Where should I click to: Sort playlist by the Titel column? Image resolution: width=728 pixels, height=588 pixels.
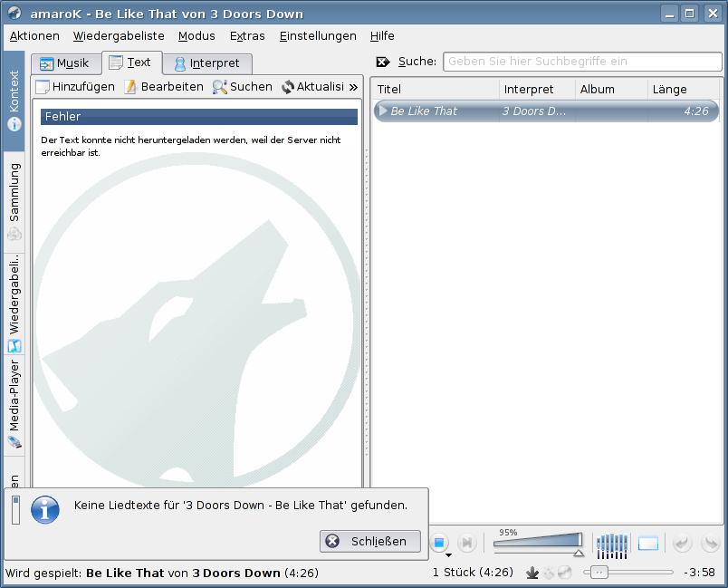click(436, 89)
